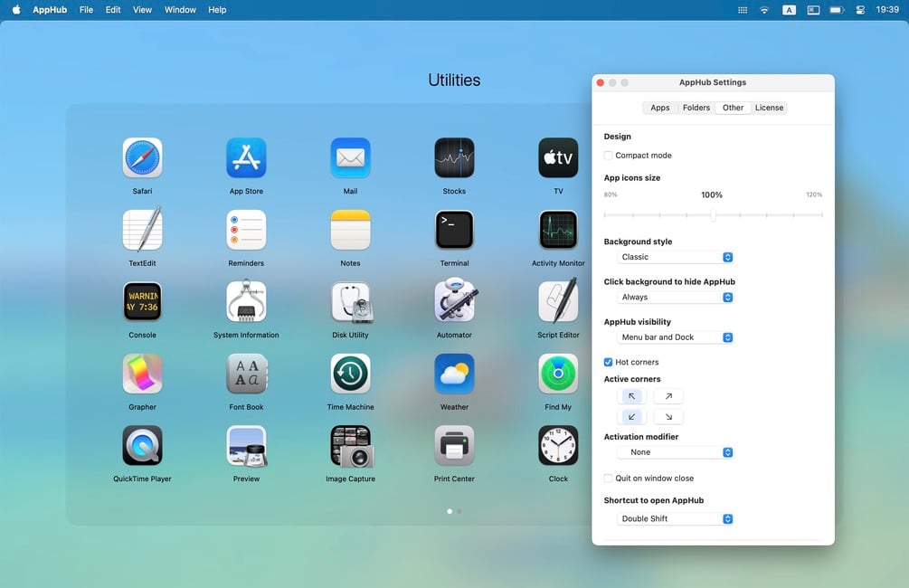Open the TextEdit app icon
The height and width of the screenshot is (588, 909).
(x=142, y=230)
